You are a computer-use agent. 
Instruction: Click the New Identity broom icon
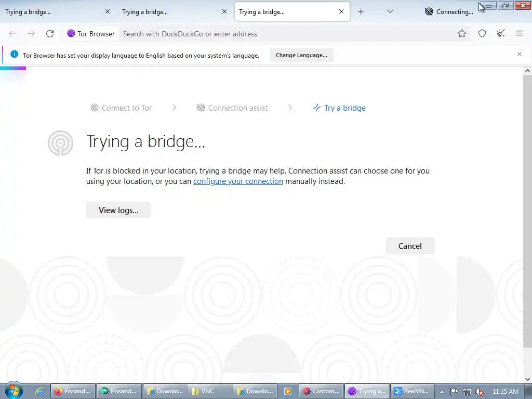pyautogui.click(x=501, y=33)
